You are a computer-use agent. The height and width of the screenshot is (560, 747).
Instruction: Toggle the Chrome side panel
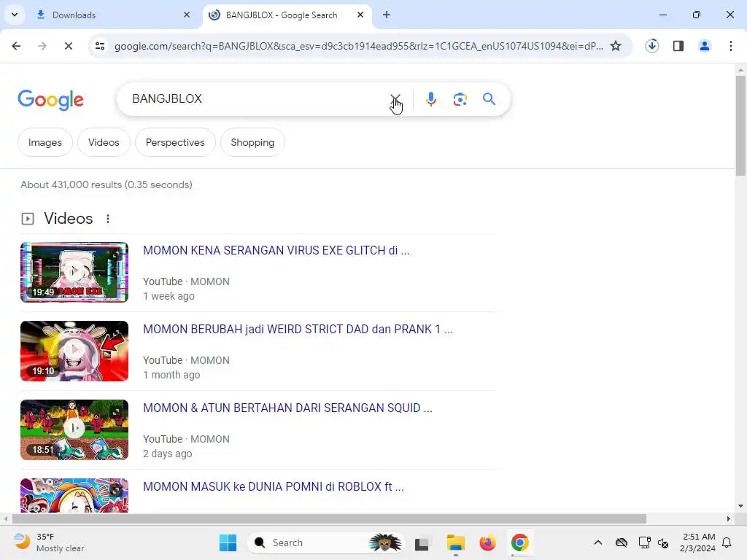click(x=678, y=46)
